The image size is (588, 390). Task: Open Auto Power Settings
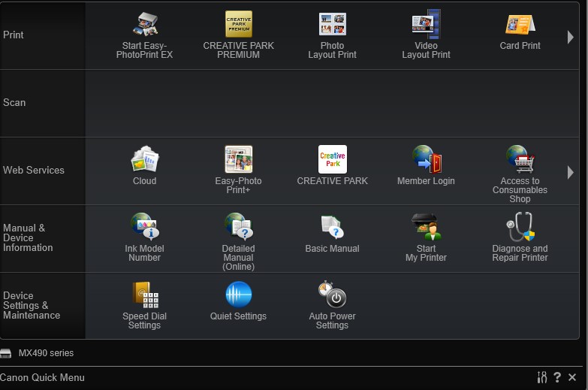pyautogui.click(x=332, y=295)
